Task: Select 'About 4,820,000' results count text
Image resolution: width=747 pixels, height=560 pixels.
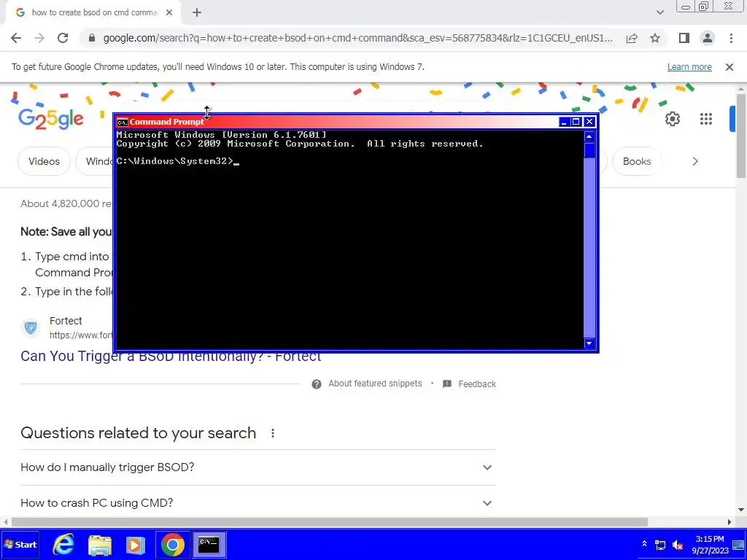Action: [x=66, y=204]
